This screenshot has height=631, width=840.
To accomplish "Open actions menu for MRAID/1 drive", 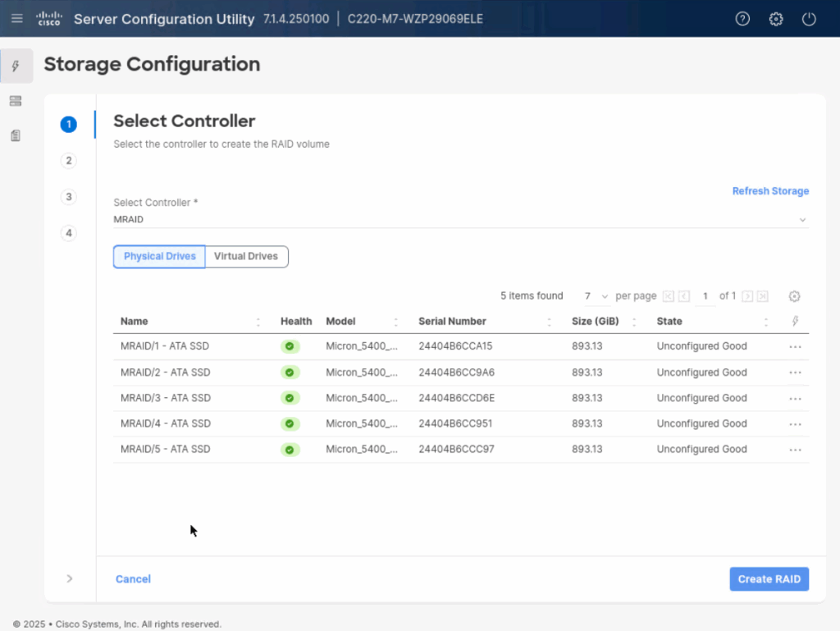I will click(x=795, y=346).
